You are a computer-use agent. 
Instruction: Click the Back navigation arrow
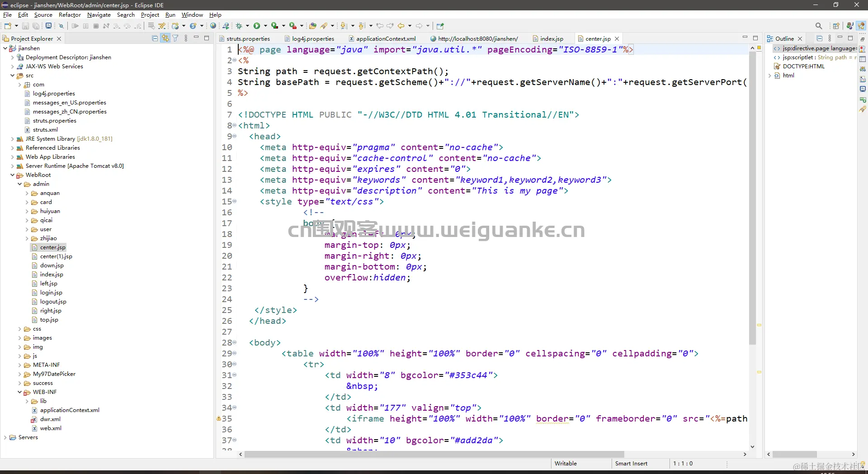click(x=401, y=26)
